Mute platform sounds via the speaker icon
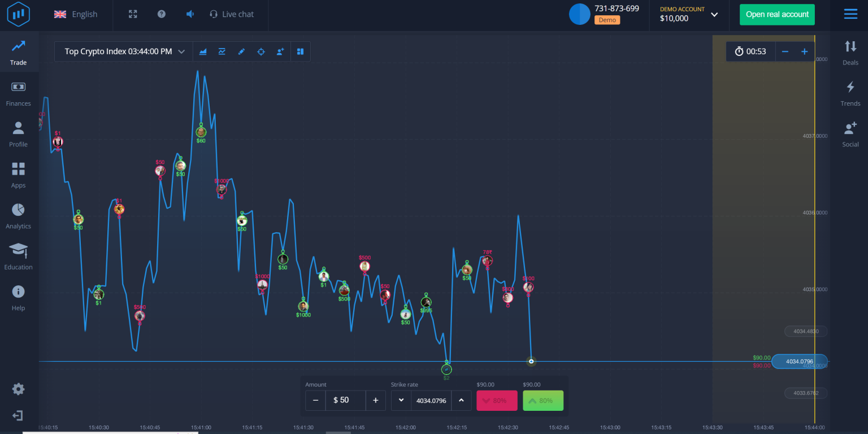This screenshot has height=434, width=868. click(x=189, y=14)
